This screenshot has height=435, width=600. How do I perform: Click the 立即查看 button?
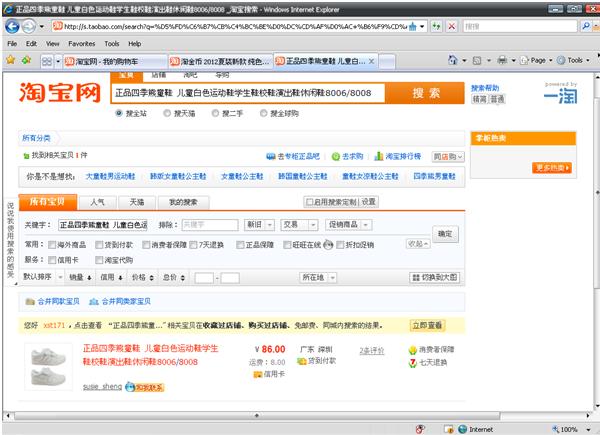tap(427, 326)
